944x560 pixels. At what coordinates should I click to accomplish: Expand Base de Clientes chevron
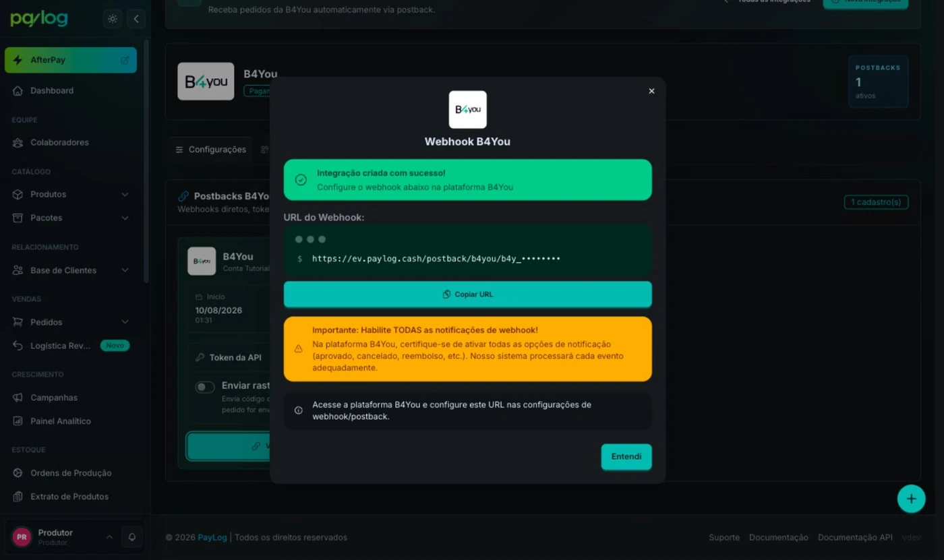click(125, 271)
